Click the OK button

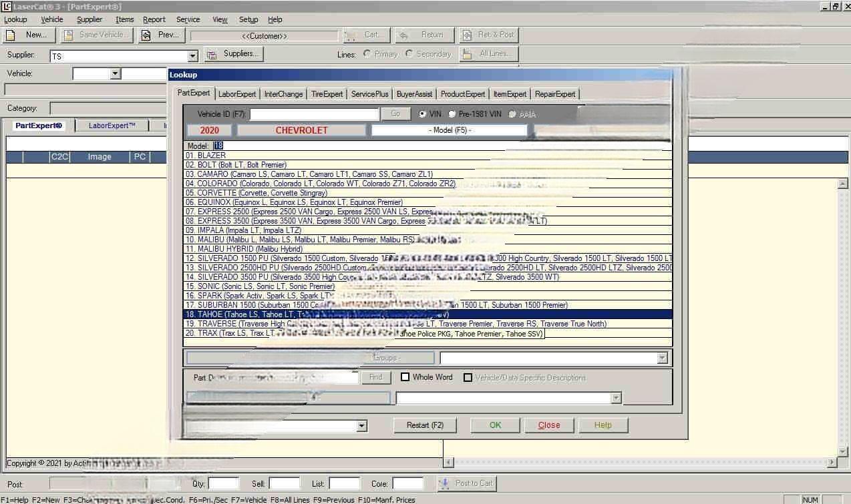495,425
